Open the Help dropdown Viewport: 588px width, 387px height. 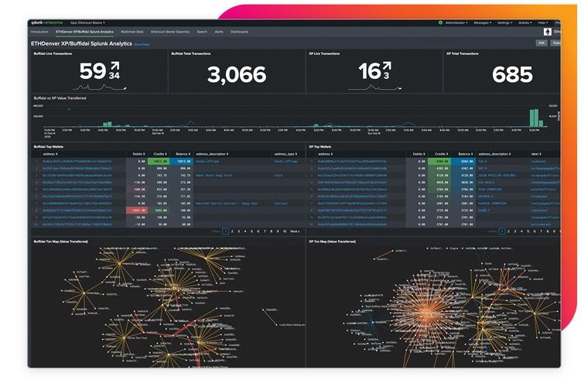[543, 23]
